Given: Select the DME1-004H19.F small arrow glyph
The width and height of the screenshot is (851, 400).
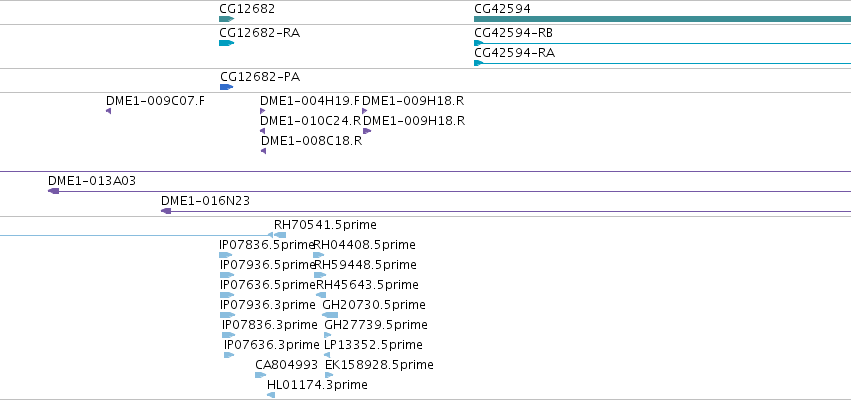Looking at the screenshot, I should [x=263, y=111].
